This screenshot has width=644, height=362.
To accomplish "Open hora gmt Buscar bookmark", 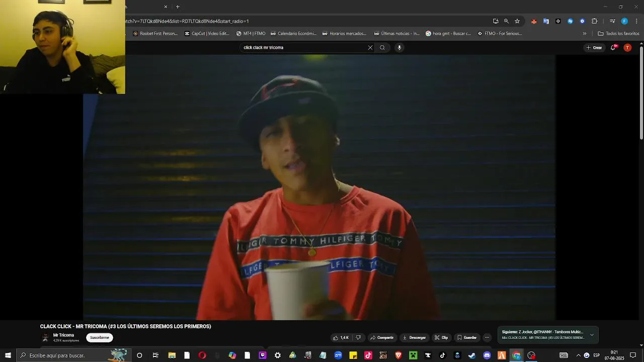I will [x=448, y=34].
